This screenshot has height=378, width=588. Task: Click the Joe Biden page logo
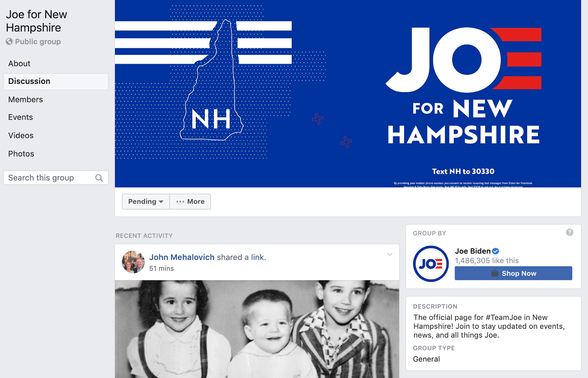coord(431,264)
